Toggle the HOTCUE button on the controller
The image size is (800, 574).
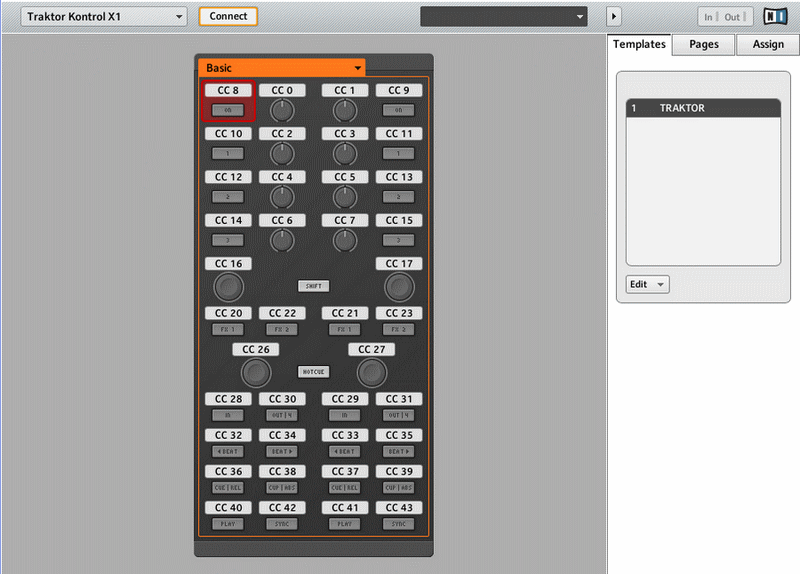313,372
